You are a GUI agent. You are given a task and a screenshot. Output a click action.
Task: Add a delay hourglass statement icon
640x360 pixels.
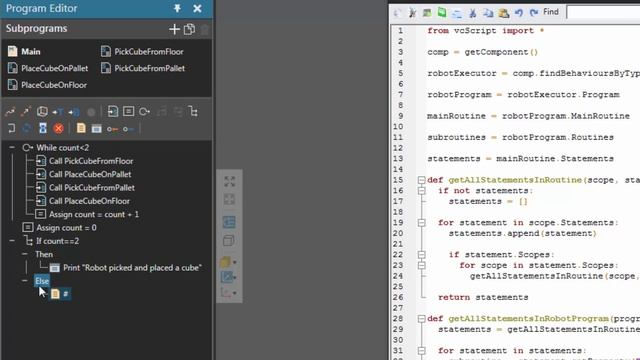click(43, 129)
